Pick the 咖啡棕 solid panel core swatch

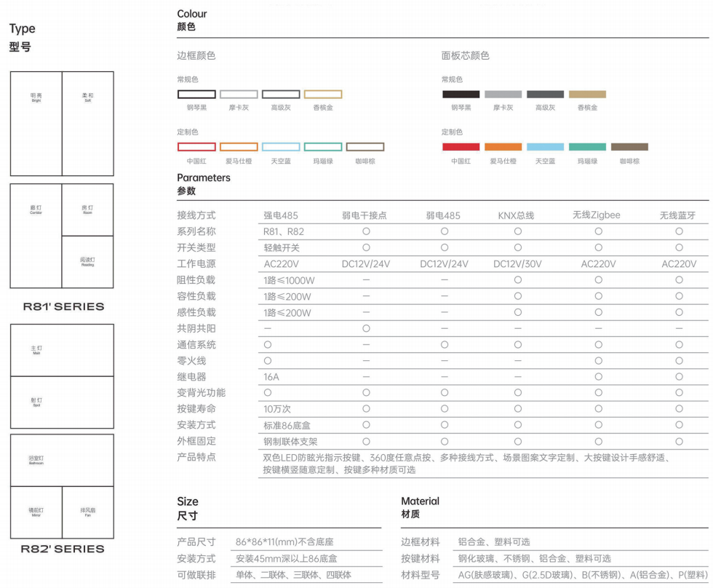tap(629, 147)
